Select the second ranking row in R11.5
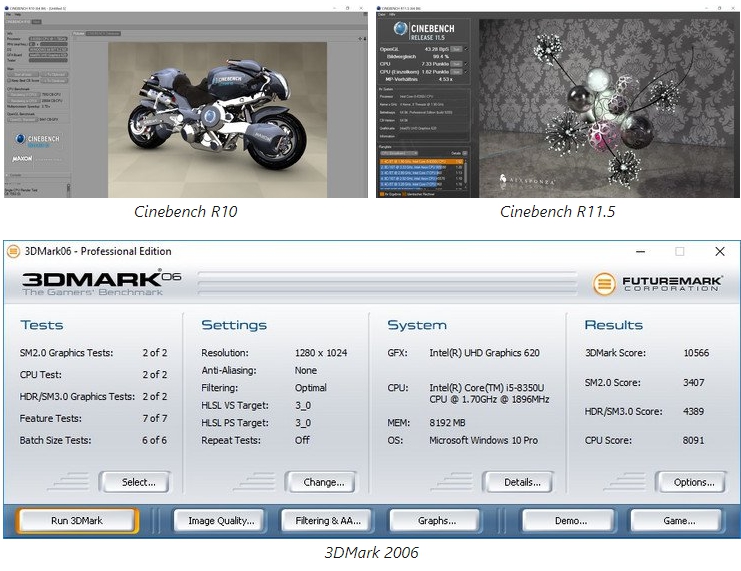Viewport: 741px width, 571px height. pyautogui.click(x=422, y=167)
